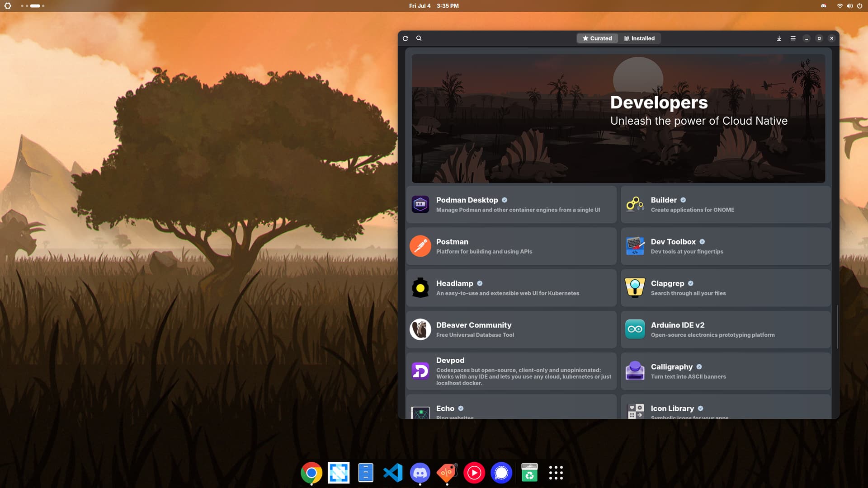Open Visual Studio Code from the dock
This screenshot has height=488, width=868.
pyautogui.click(x=393, y=473)
